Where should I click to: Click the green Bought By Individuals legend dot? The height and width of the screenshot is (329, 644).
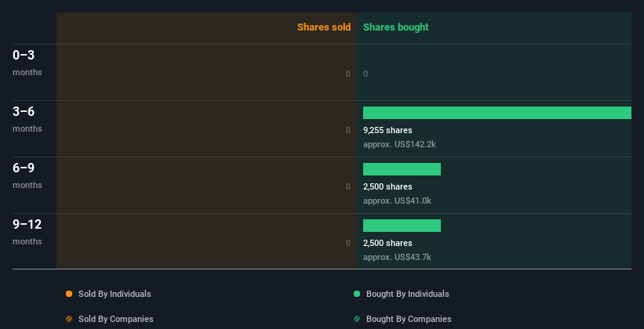click(x=356, y=294)
